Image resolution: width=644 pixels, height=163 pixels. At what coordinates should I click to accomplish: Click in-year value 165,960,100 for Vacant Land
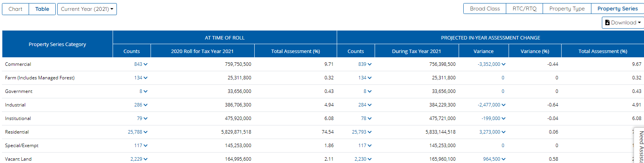[442, 159]
